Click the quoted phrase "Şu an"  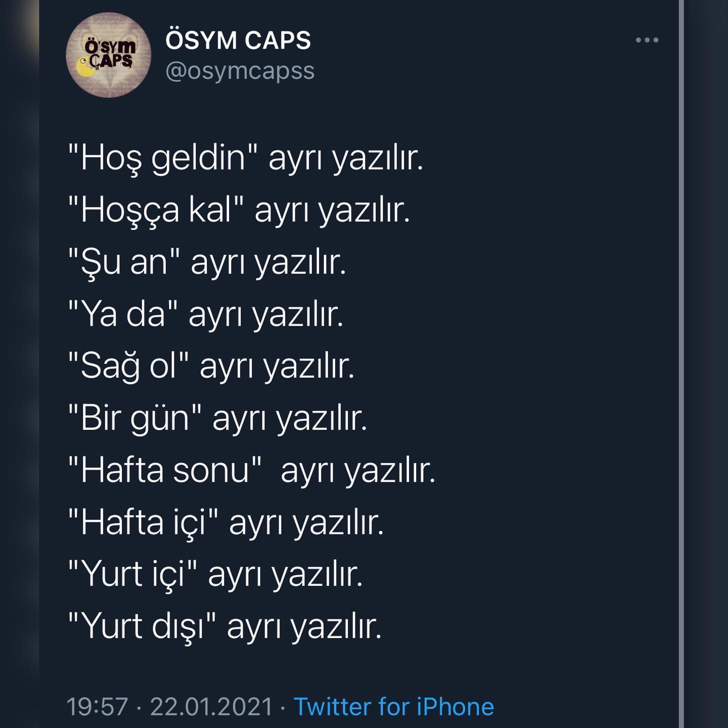(x=124, y=262)
